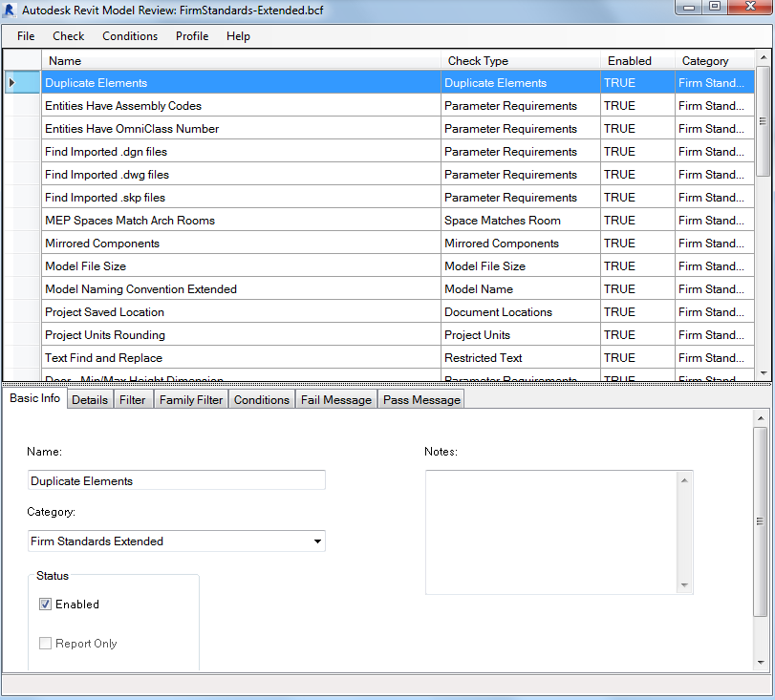Screen dimensions: 775x700
Task: Maximize the Model Review window
Action: pos(715,7)
